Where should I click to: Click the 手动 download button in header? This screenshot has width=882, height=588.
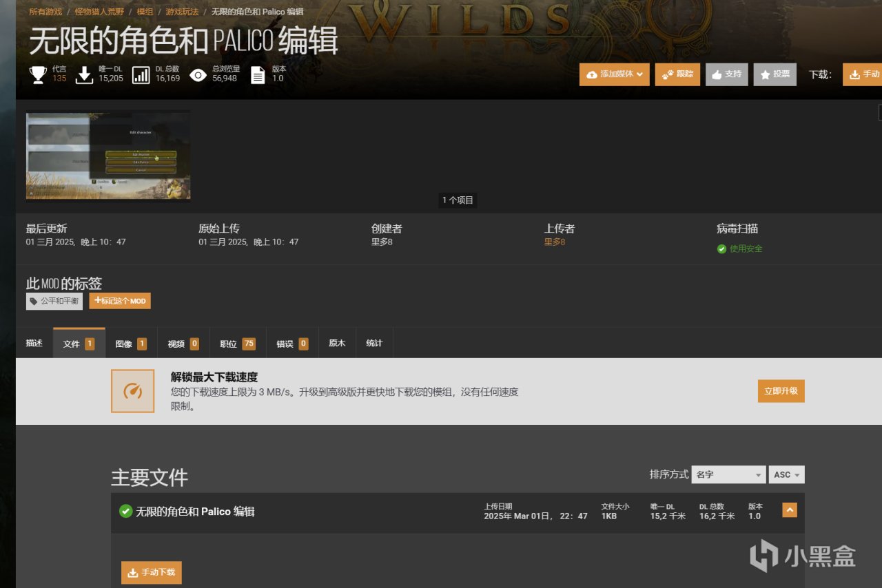coord(862,74)
